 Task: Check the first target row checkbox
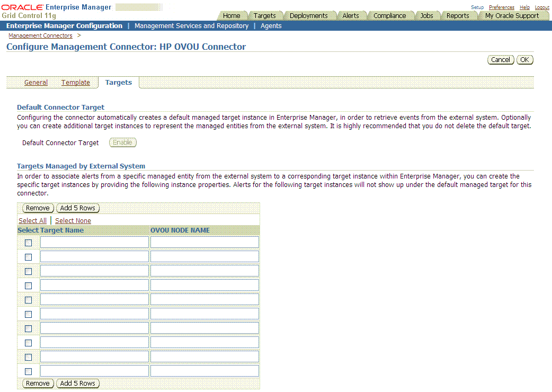28,242
